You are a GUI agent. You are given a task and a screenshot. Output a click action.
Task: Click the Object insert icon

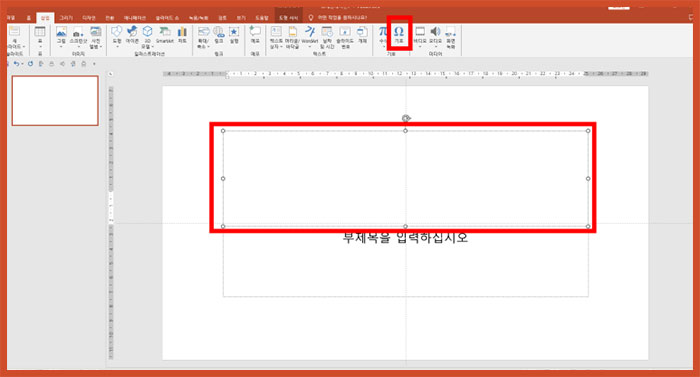[362, 31]
